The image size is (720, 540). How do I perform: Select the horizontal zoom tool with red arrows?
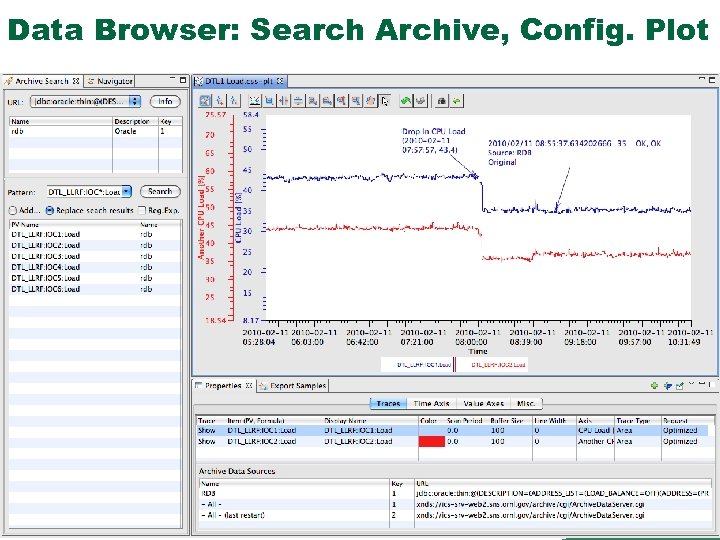coord(284,101)
